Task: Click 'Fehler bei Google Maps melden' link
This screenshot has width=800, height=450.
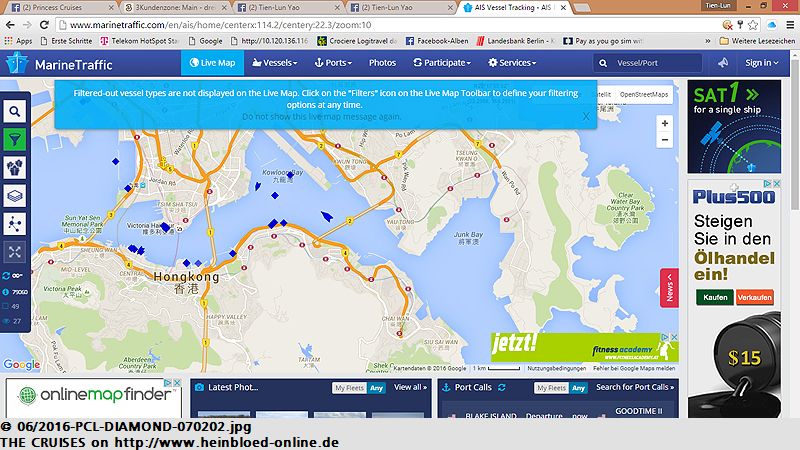Action: (634, 368)
